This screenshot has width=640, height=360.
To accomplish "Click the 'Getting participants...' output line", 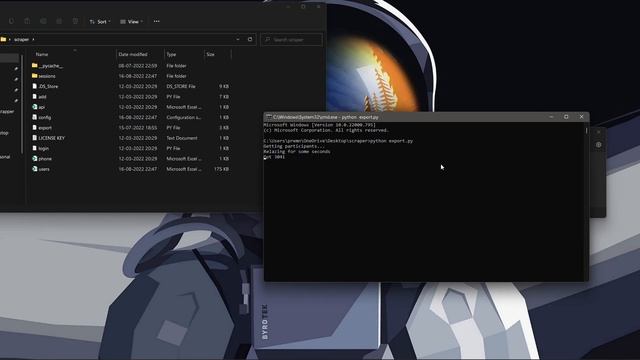I will coord(293,146).
